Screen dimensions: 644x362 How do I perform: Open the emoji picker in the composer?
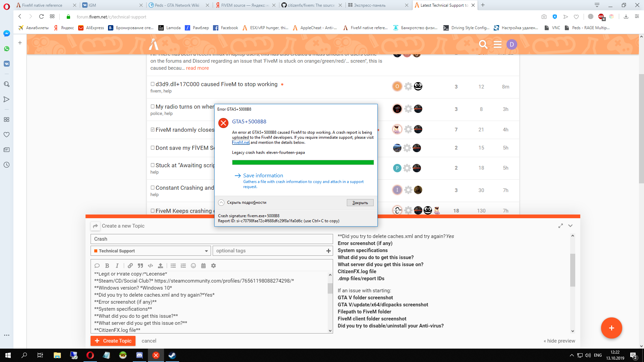(x=193, y=265)
